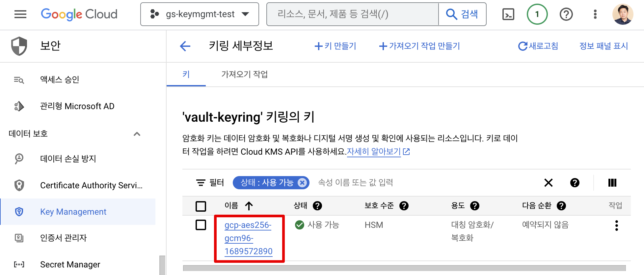Open help for 다음 순환 column
The height and width of the screenshot is (275, 644).
(561, 206)
